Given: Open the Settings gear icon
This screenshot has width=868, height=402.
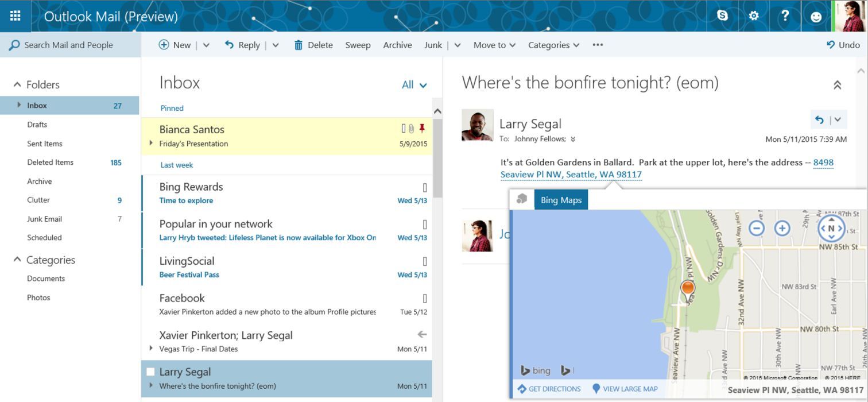Looking at the screenshot, I should [753, 16].
